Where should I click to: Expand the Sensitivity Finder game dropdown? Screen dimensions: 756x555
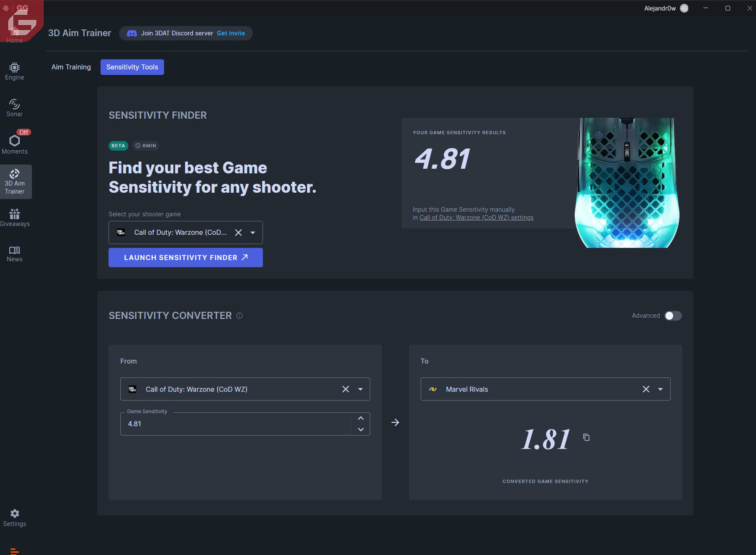[253, 233]
